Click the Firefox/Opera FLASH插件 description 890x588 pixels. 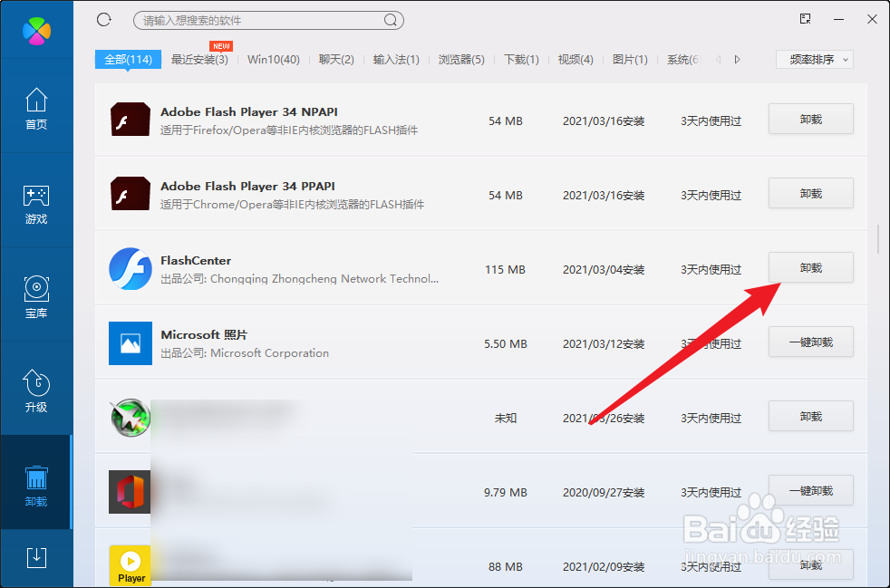[x=289, y=130]
